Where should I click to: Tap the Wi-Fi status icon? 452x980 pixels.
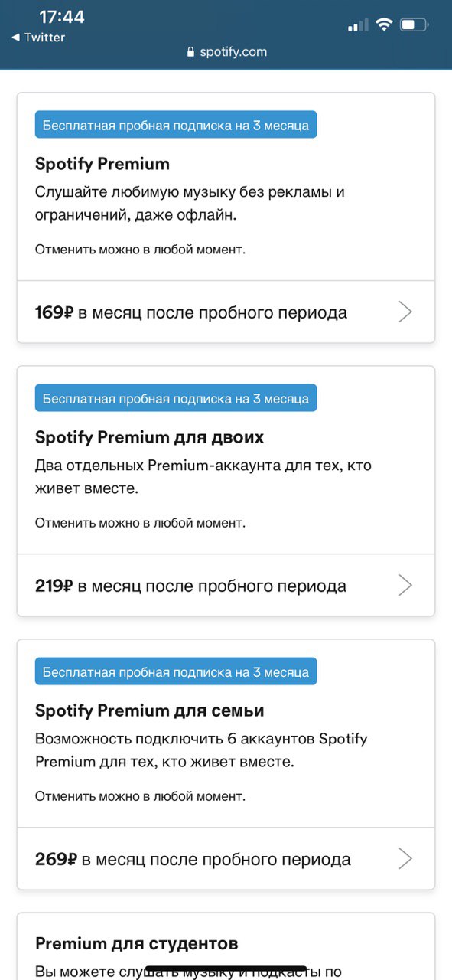[383, 24]
